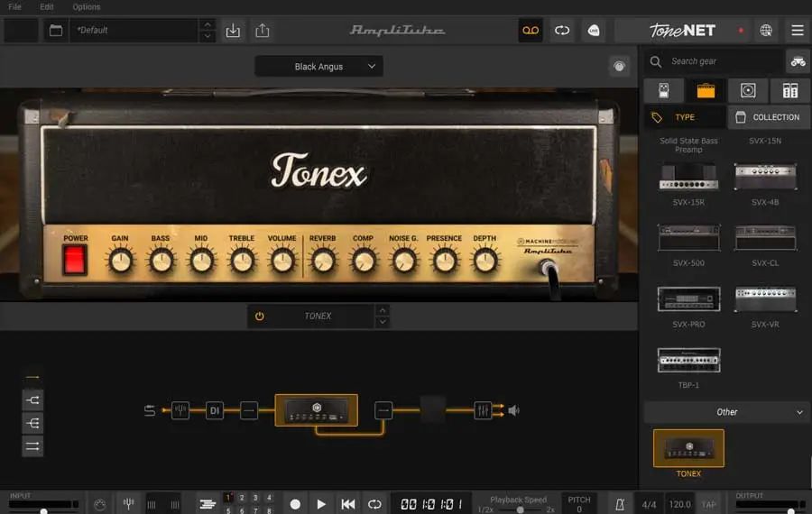Viewport: 812px width, 514px height.
Task: Select the SVX-4B amp thumbnail
Action: (765, 177)
